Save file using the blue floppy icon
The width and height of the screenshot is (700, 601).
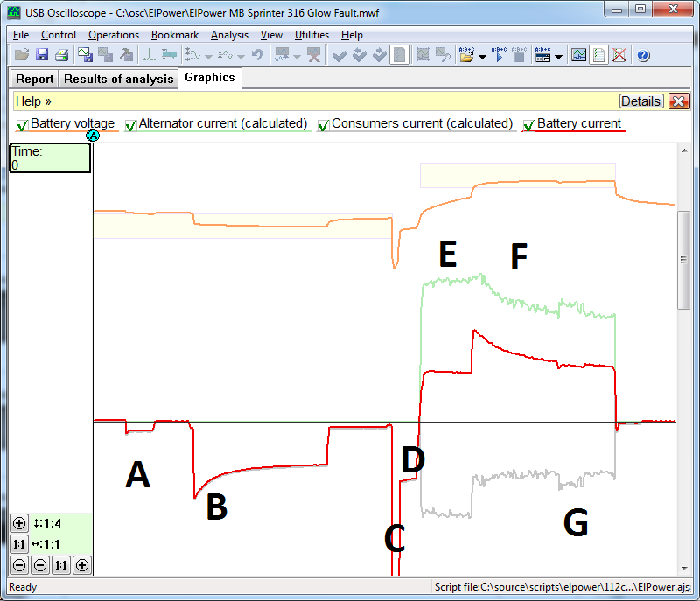pyautogui.click(x=42, y=55)
